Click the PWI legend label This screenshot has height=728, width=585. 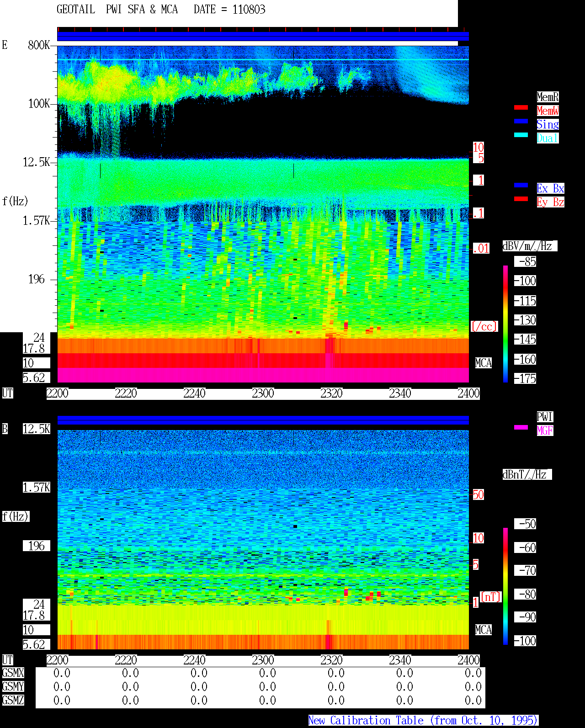pos(545,417)
